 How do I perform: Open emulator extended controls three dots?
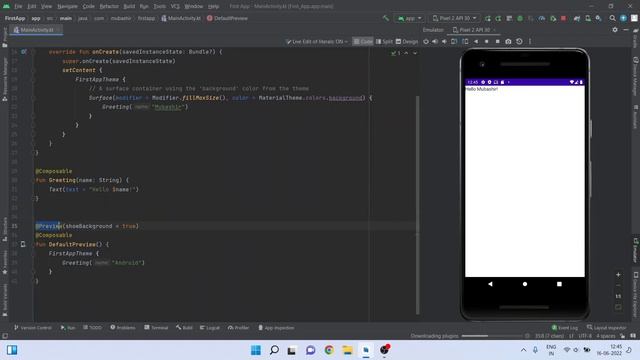point(530,42)
